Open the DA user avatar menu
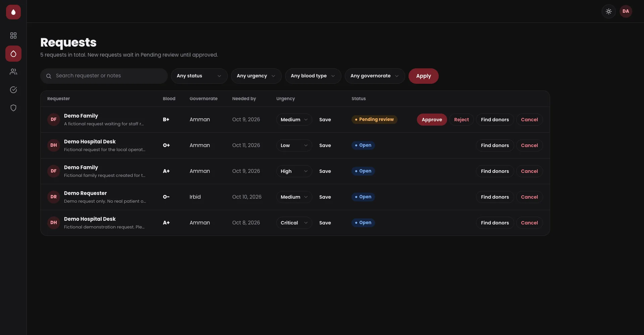644x335 pixels. coord(626,11)
